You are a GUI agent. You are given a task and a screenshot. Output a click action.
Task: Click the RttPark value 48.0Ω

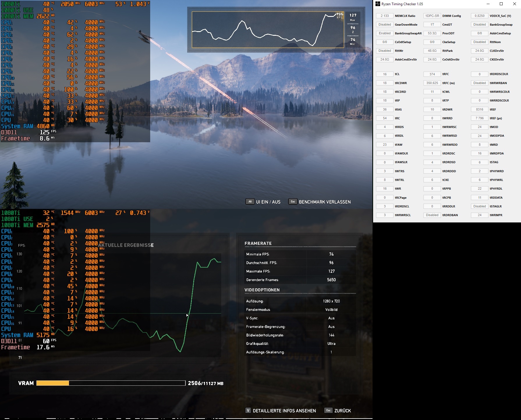(x=432, y=51)
